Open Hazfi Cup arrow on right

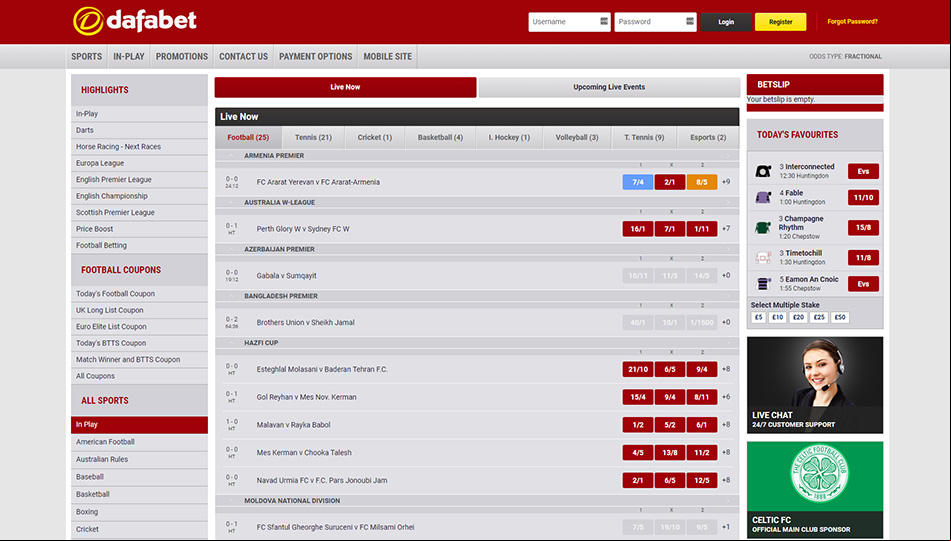coord(728,343)
